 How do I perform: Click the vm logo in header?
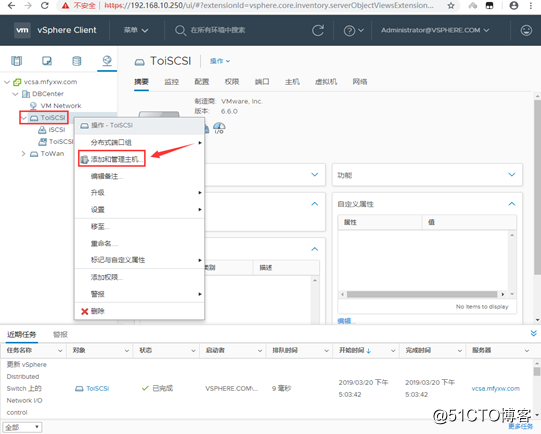click(22, 30)
